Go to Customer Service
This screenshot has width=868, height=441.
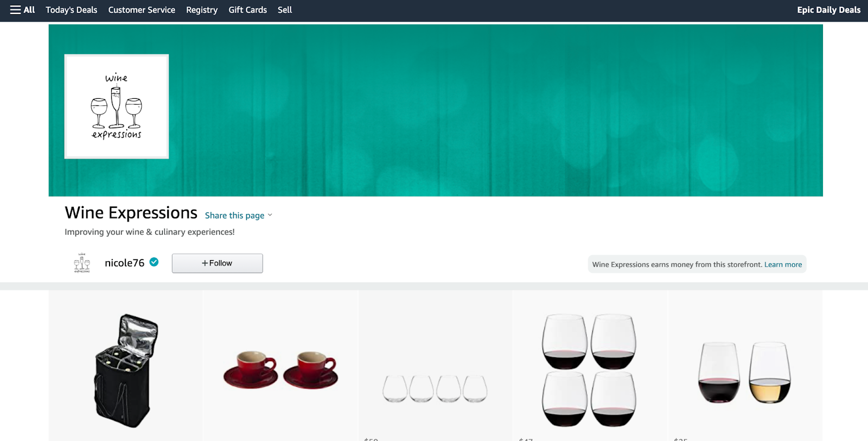142,10
